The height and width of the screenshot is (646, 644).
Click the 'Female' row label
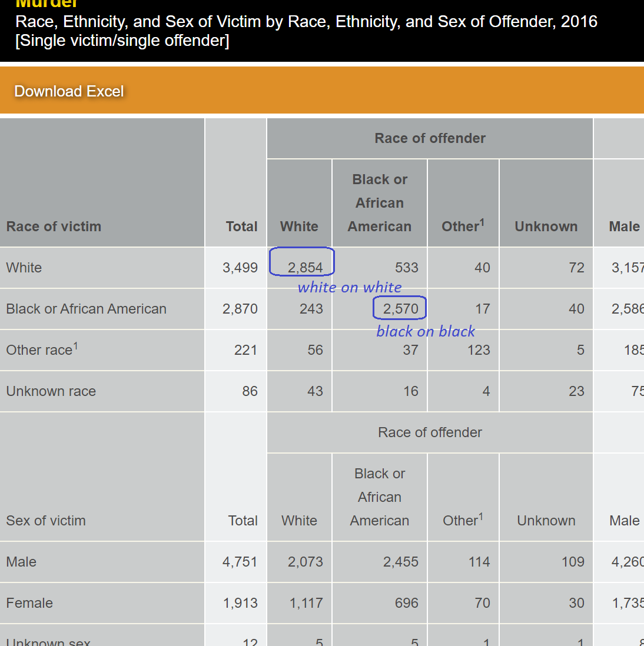pyautogui.click(x=29, y=603)
